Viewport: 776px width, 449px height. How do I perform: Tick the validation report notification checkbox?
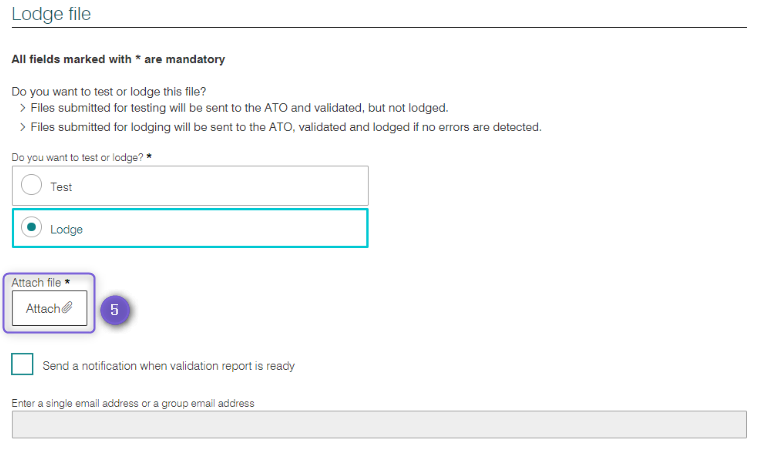(22, 364)
